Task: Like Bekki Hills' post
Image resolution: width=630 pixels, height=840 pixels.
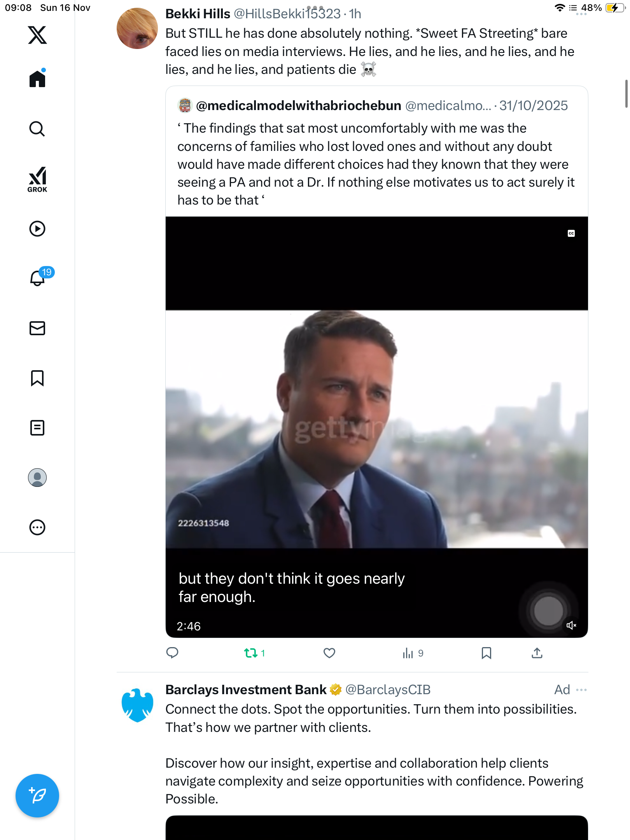Action: click(x=329, y=653)
